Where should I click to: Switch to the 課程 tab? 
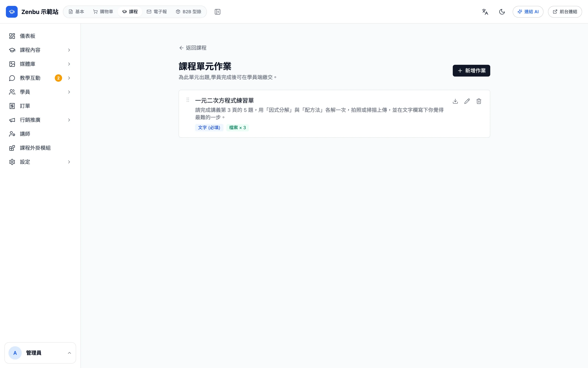tap(130, 12)
